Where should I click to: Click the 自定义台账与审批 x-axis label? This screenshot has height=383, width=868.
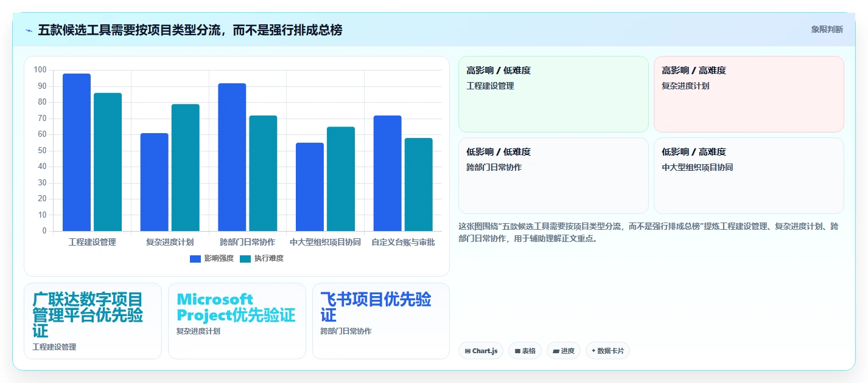pyautogui.click(x=403, y=242)
